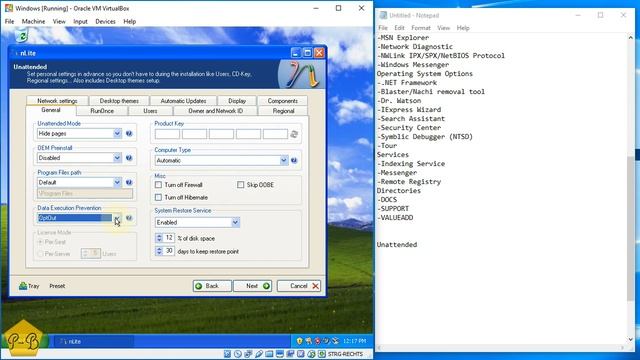The height and width of the screenshot is (360, 640).
Task: Click the last Product Key input box
Action: click(275, 134)
